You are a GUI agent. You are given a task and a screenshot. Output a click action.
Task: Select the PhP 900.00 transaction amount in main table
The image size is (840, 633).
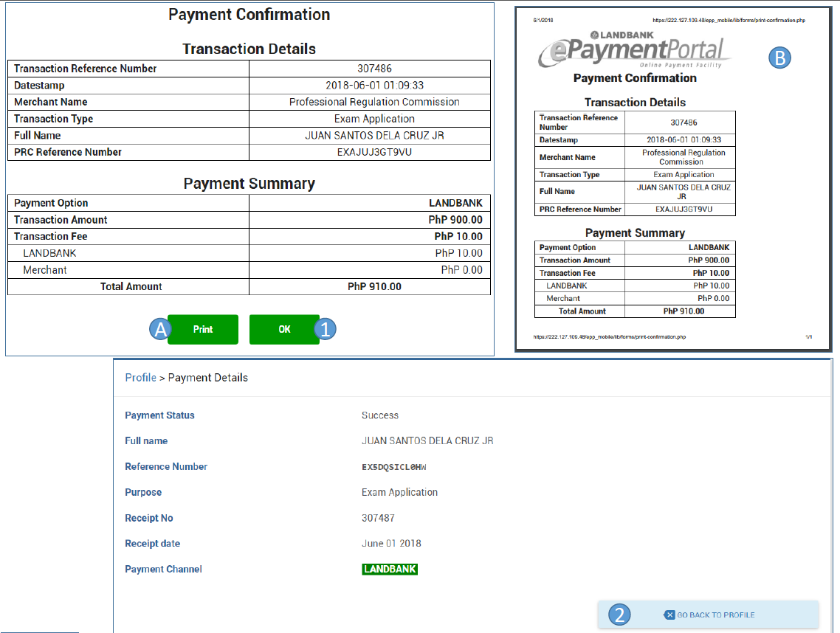[455, 220]
